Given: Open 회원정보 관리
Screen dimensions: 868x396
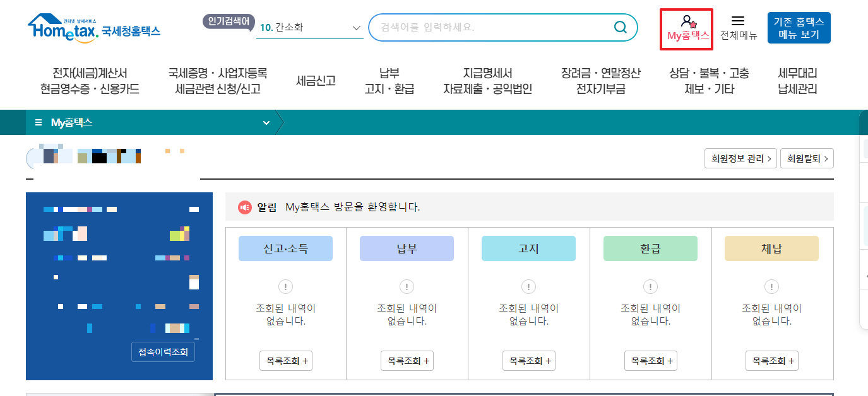Looking at the screenshot, I should point(740,158).
